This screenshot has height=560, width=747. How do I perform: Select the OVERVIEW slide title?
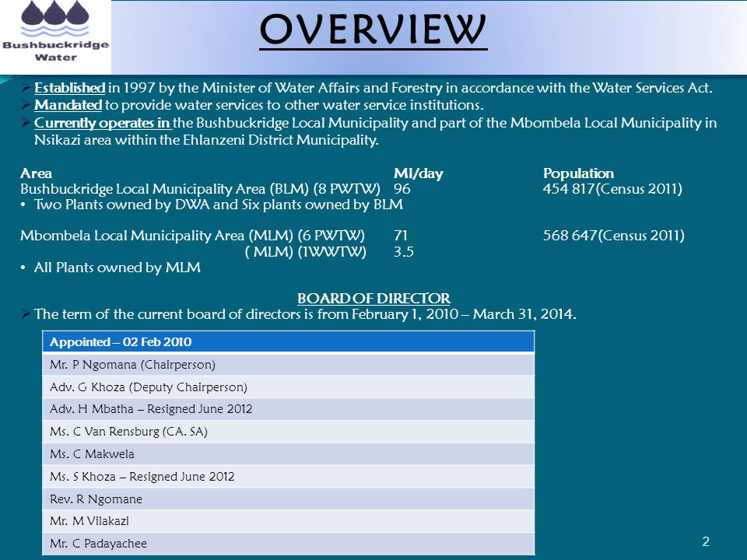[x=373, y=30]
